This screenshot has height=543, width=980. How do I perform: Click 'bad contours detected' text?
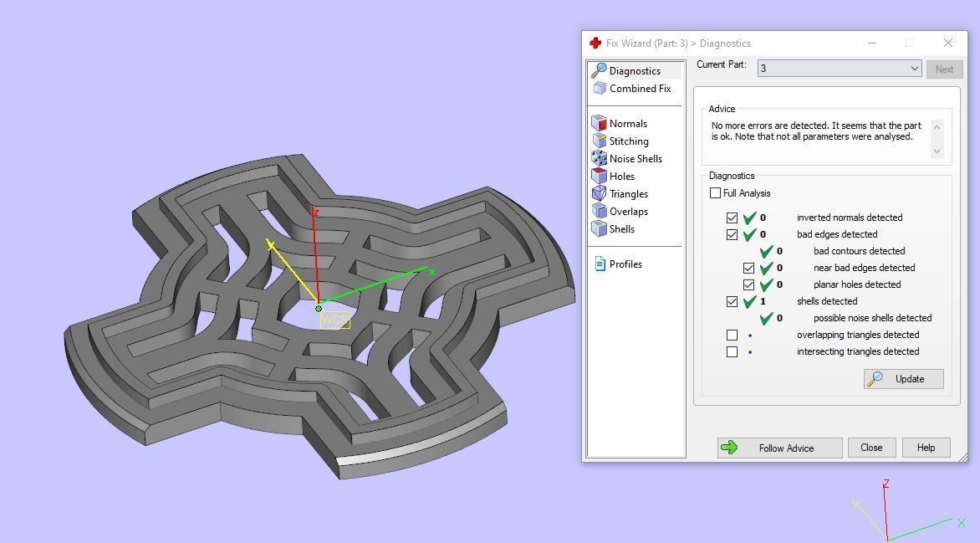click(859, 251)
